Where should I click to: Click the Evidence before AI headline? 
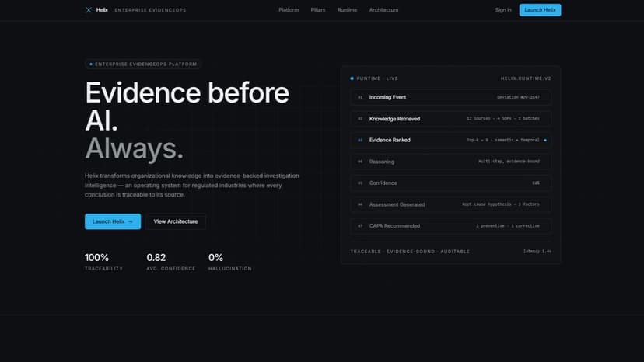(x=187, y=106)
